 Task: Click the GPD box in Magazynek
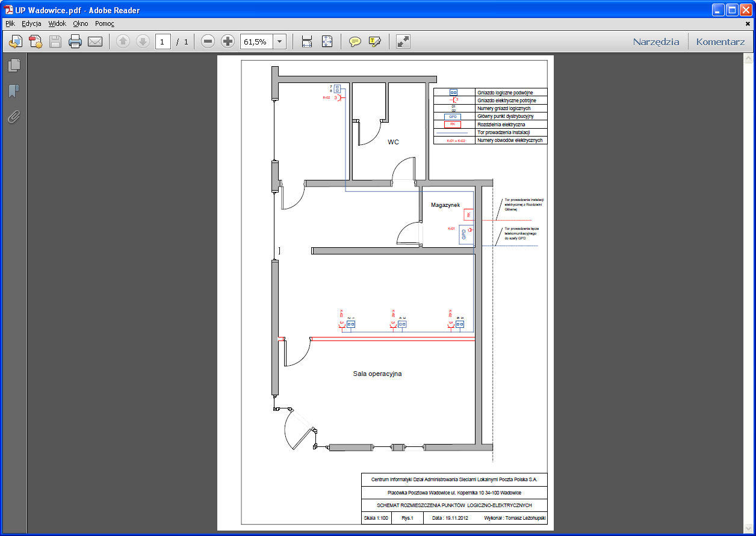[466, 235]
